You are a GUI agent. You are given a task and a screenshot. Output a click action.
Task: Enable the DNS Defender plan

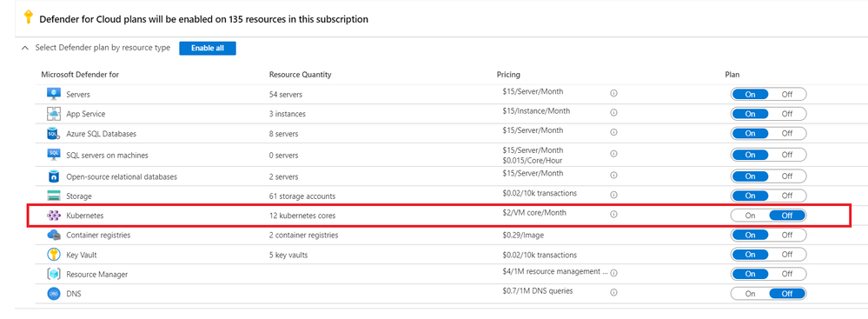(750, 294)
